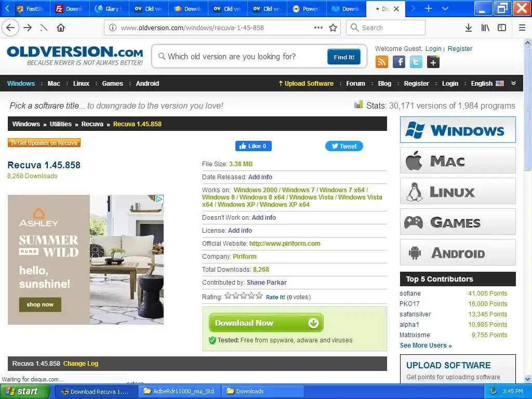Open the browser home page
This screenshot has height=399, width=532.
pos(61,28)
